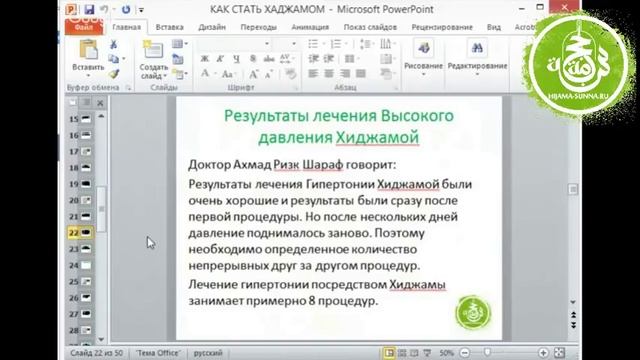Open the Показ слайдов ribbon tab

point(370,27)
